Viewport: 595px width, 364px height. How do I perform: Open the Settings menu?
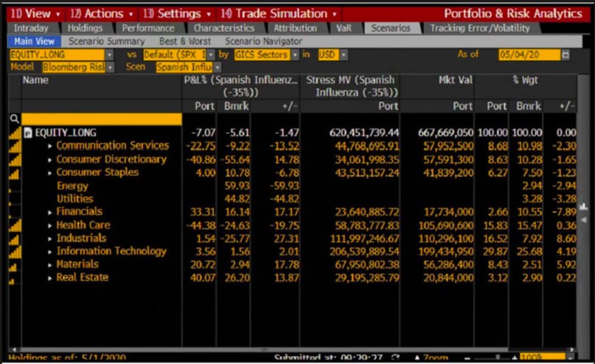[x=177, y=14]
